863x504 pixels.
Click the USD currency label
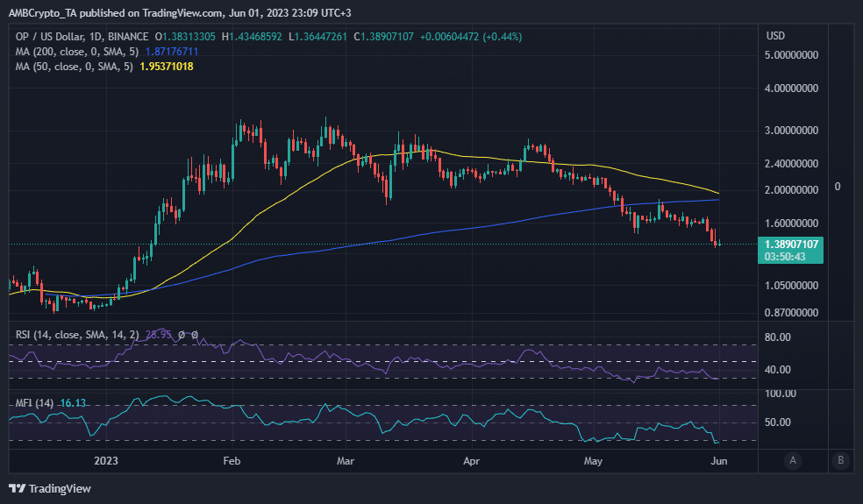[x=775, y=36]
